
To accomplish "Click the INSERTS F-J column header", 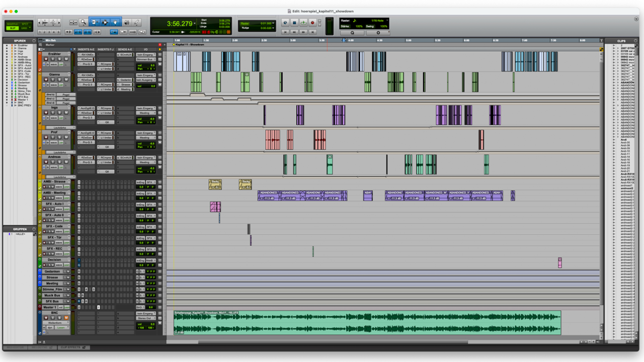I will [x=106, y=49].
